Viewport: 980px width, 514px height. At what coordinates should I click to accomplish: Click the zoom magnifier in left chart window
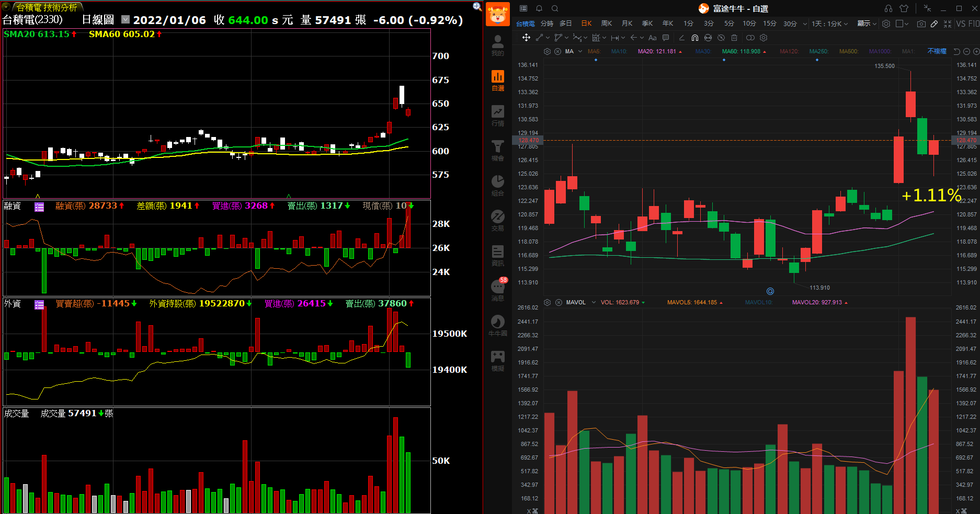[477, 6]
